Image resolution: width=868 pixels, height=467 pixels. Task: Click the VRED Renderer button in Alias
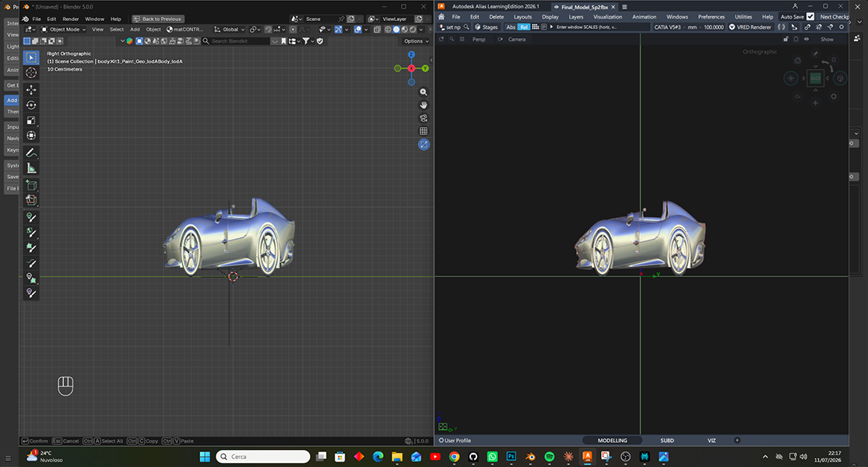pos(750,27)
